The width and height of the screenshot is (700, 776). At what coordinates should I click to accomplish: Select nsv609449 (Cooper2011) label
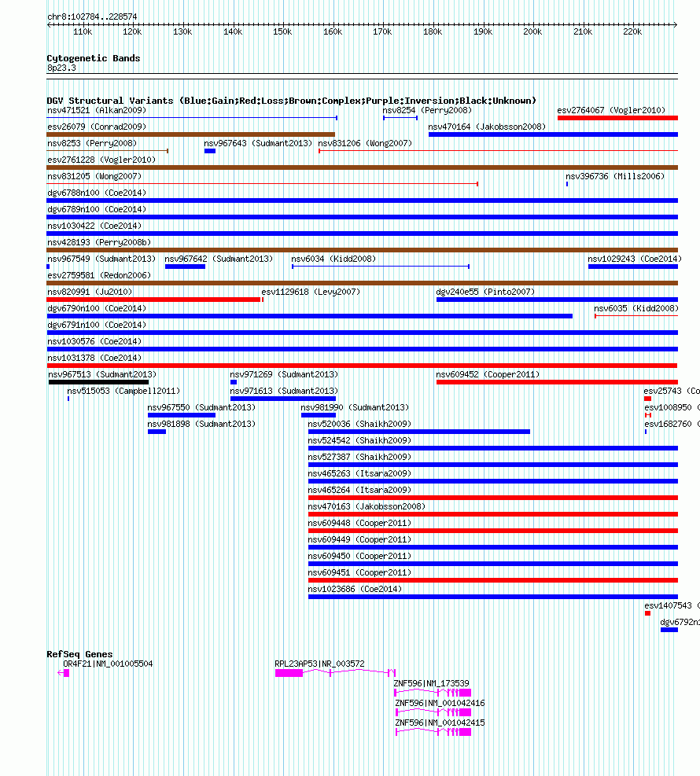click(x=359, y=539)
